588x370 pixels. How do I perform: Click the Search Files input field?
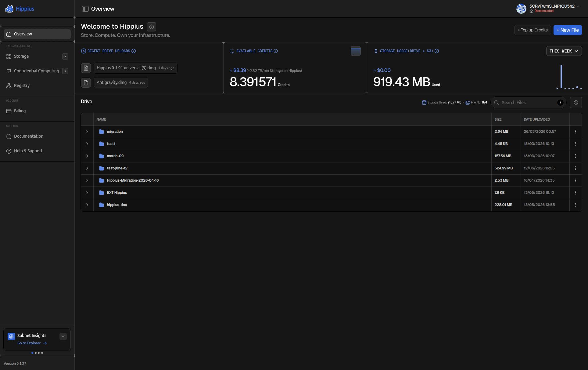coord(528,103)
